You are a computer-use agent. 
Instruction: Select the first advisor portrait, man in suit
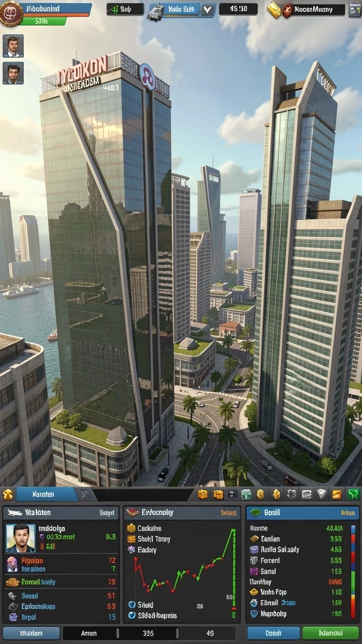click(13, 45)
